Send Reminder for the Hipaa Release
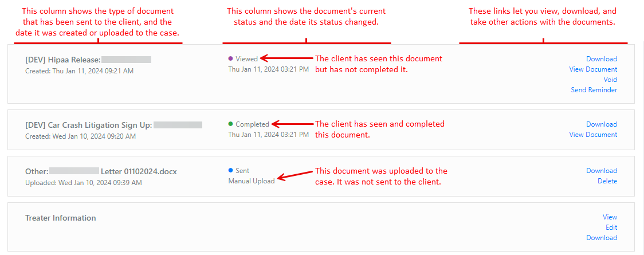 tap(594, 90)
